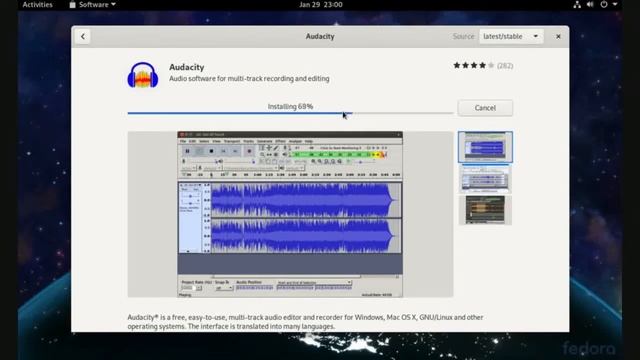This screenshot has width=640, height=360.
Task: Go back using the arrow button
Action: [x=83, y=36]
